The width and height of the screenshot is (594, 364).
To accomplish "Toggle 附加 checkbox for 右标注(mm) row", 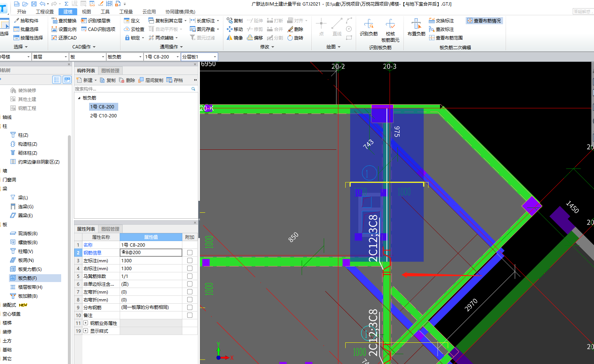I will [x=190, y=268].
